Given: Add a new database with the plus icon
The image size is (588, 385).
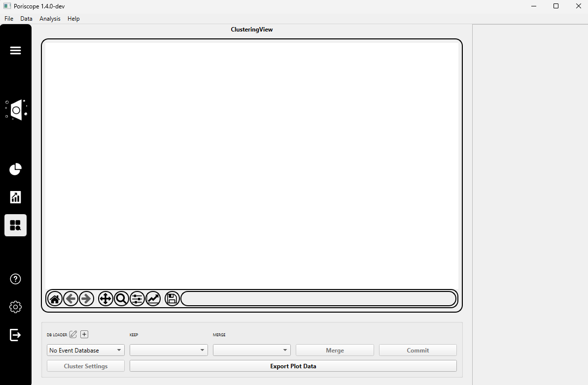Looking at the screenshot, I should pos(84,334).
